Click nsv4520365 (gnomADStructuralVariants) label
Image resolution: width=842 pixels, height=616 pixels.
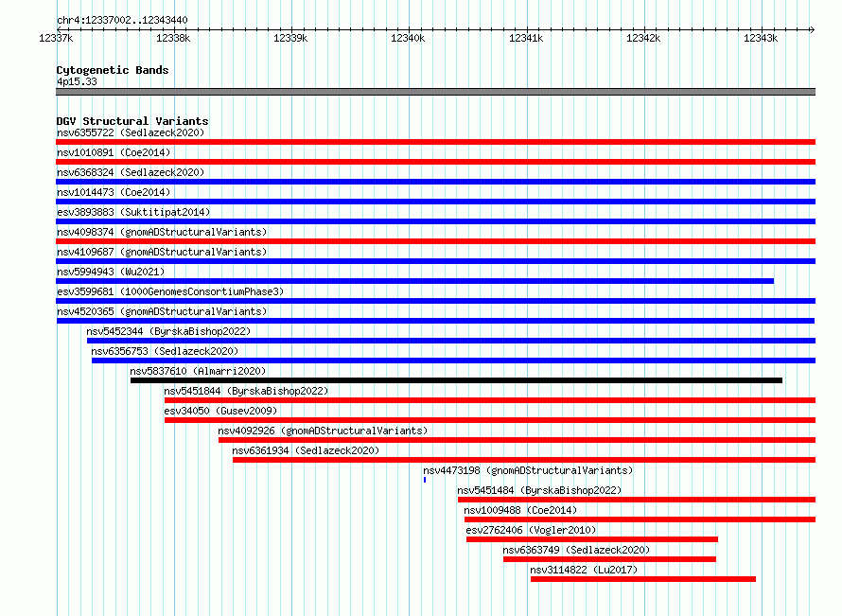tap(162, 311)
